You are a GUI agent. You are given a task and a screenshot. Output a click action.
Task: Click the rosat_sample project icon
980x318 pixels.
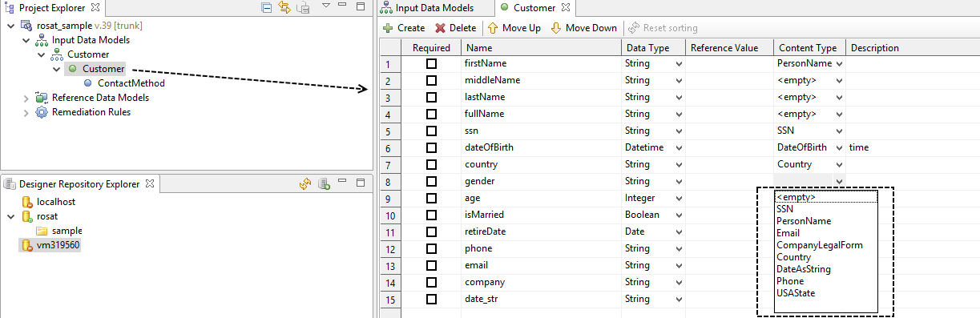point(26,26)
